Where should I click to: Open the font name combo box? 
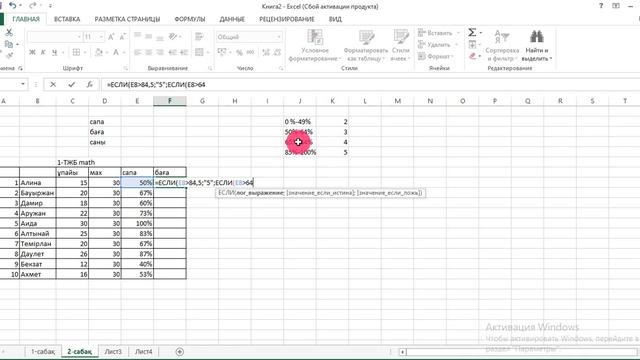pos(54,37)
